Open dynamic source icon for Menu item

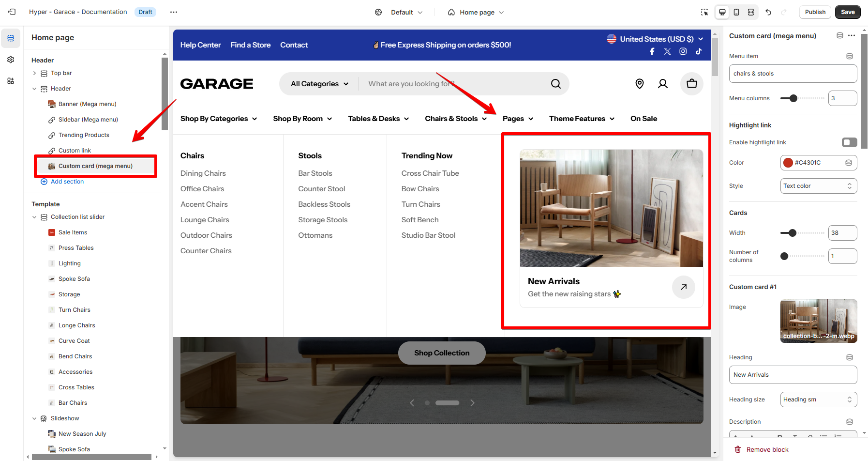pos(850,56)
